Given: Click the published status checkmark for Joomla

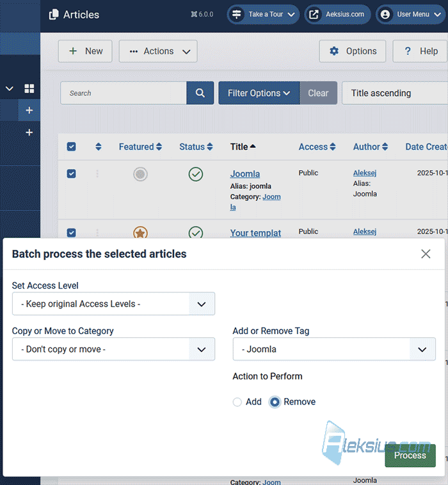Looking at the screenshot, I should click(196, 174).
